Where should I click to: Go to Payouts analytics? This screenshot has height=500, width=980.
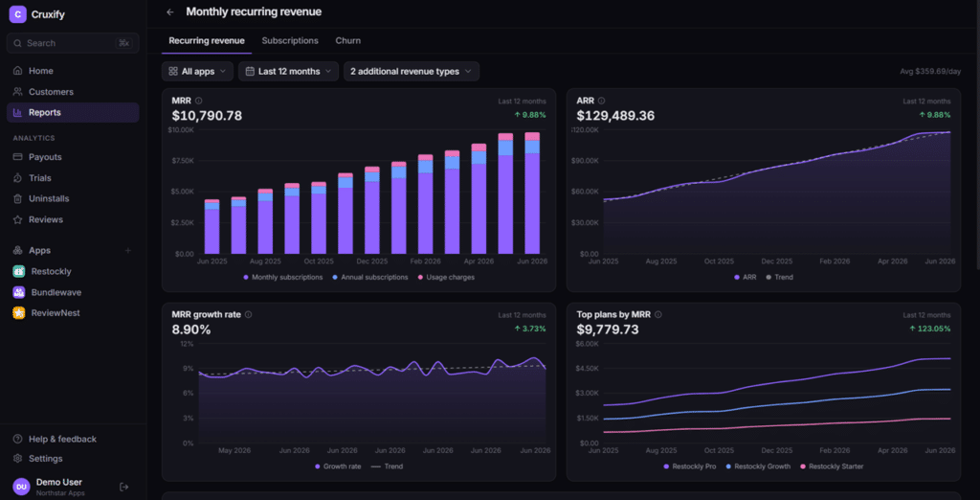tap(73, 157)
